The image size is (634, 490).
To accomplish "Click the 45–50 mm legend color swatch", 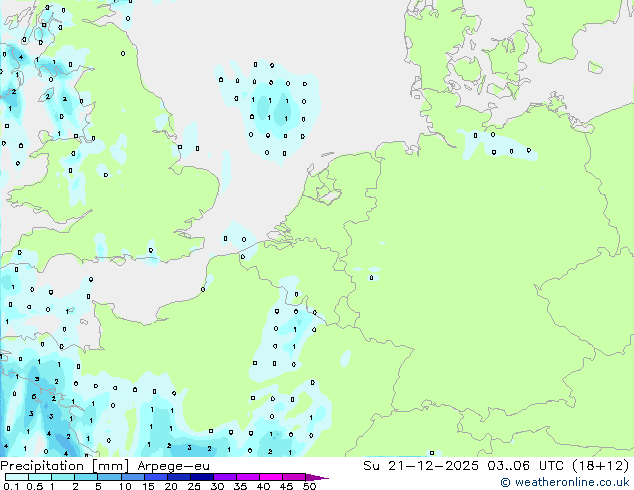I will 294,477.
